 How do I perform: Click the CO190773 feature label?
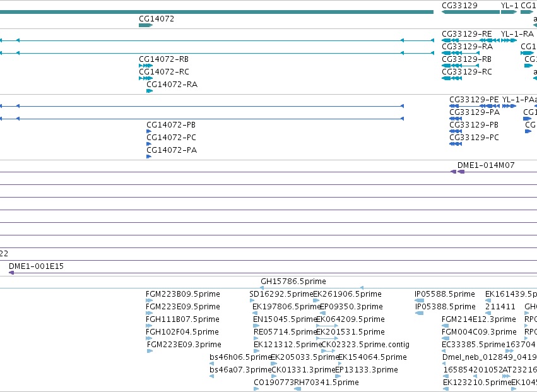pyautogui.click(x=274, y=383)
